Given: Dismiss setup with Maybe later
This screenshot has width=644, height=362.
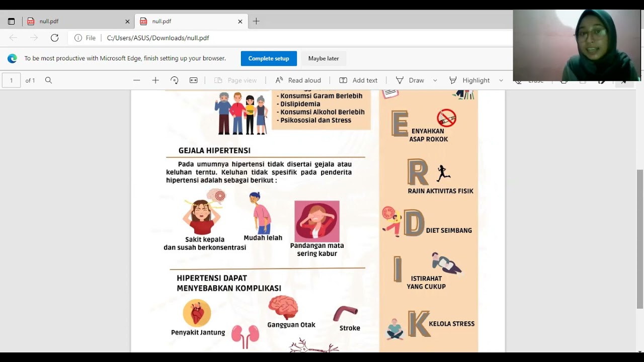Looking at the screenshot, I should tap(324, 58).
